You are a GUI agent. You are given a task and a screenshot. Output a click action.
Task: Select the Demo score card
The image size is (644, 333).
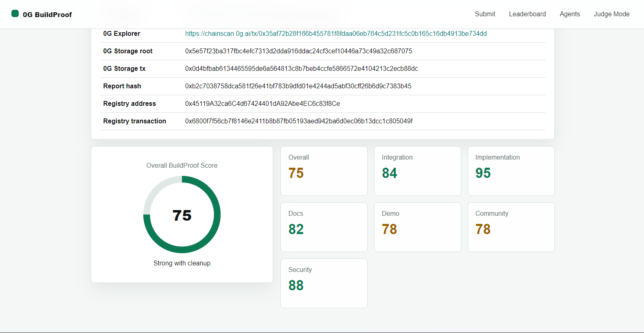coord(417,227)
